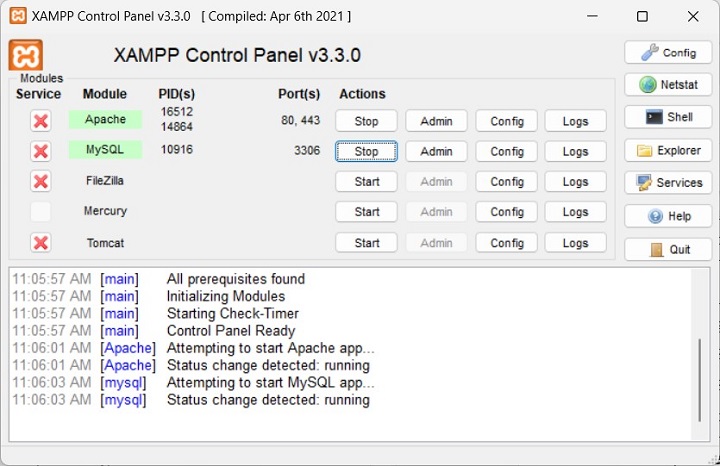Stop the MySQL module

pyautogui.click(x=366, y=152)
